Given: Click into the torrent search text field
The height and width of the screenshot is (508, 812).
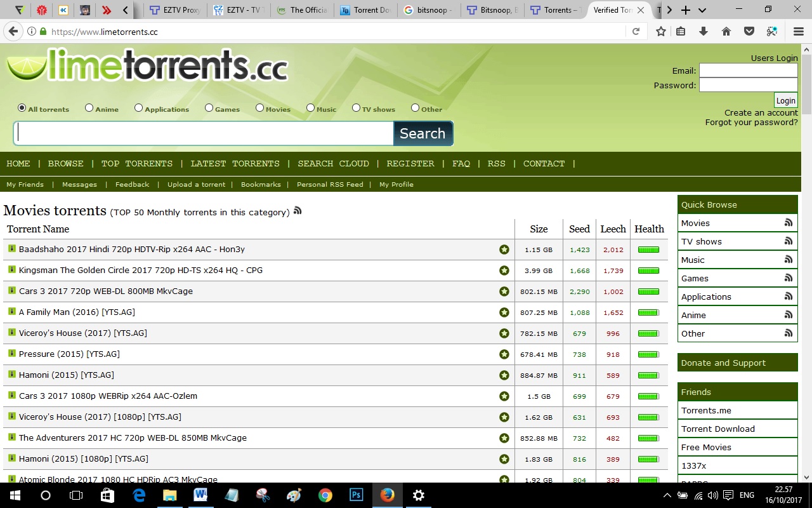Looking at the screenshot, I should 204,133.
